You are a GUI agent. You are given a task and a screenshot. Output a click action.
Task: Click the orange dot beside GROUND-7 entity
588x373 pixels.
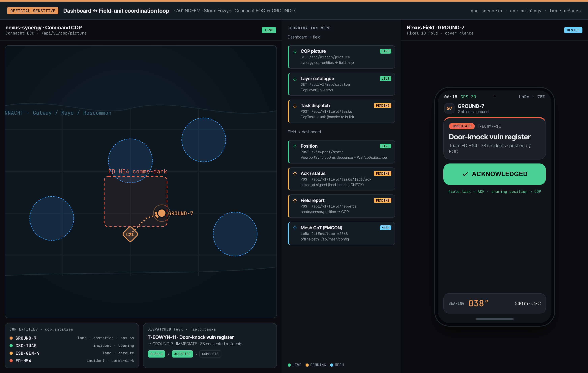[x=11, y=338]
